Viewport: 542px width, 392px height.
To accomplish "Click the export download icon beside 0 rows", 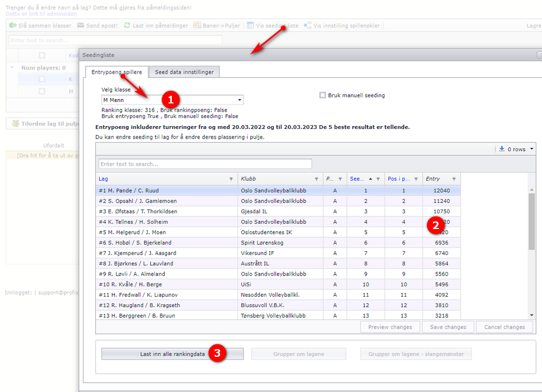I will (501, 149).
